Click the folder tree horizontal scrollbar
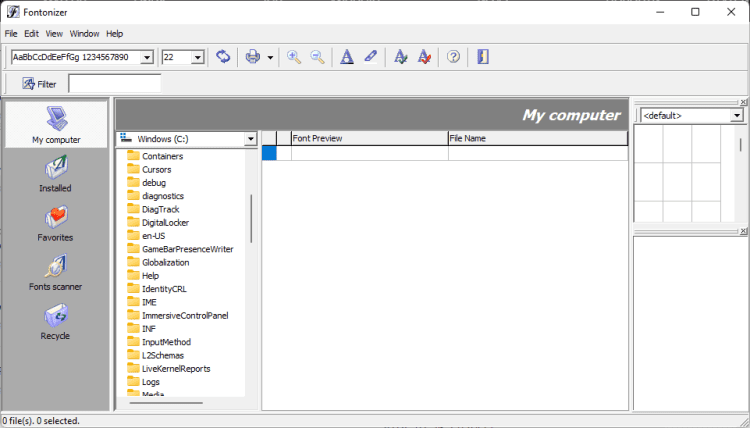Screen dimensions: 750x428 [166, 403]
